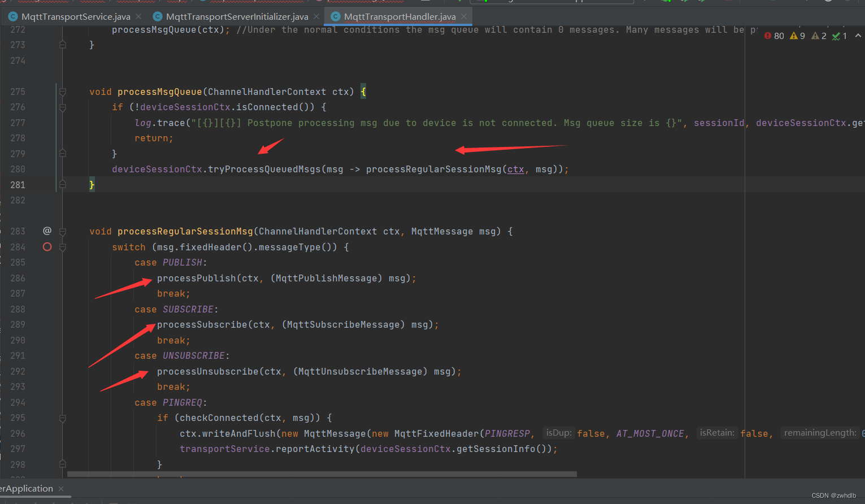
Task: Click the processUnsubscribe method call
Action: pos(208,372)
